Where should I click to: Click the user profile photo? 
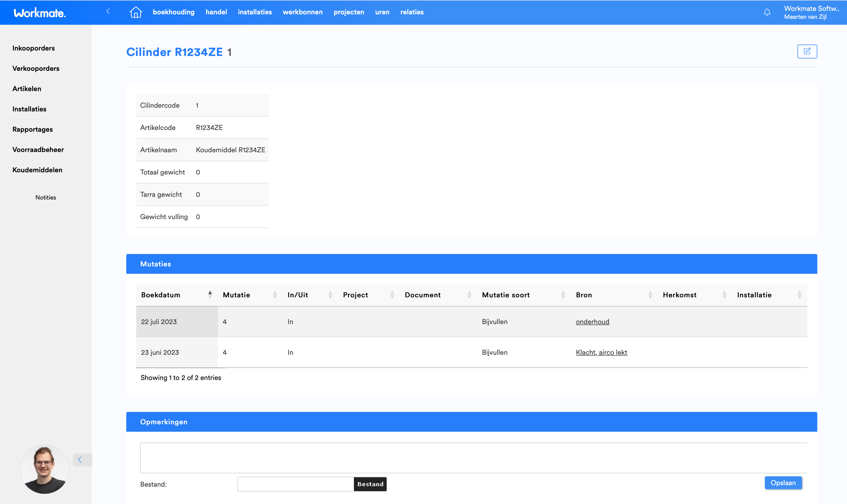tap(45, 469)
